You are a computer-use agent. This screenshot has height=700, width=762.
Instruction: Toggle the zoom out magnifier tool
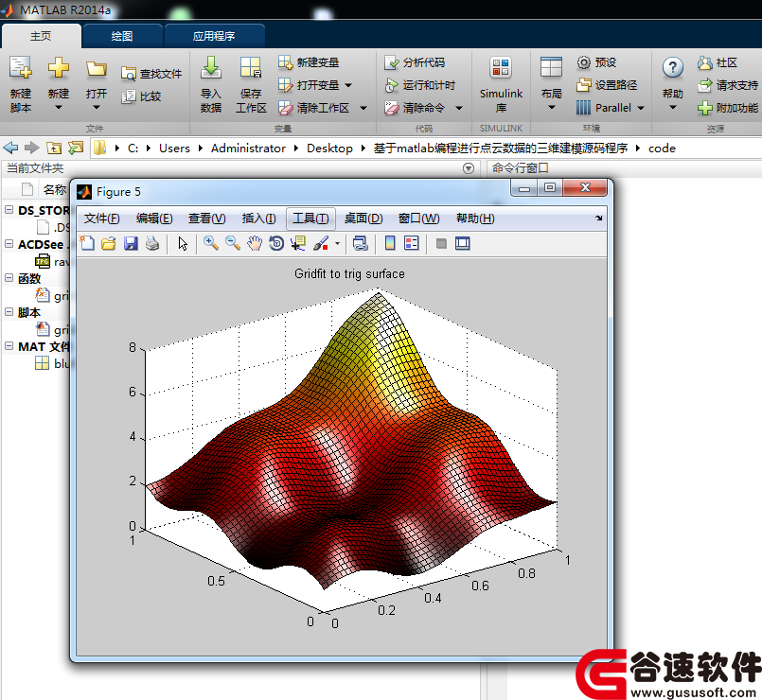(233, 243)
